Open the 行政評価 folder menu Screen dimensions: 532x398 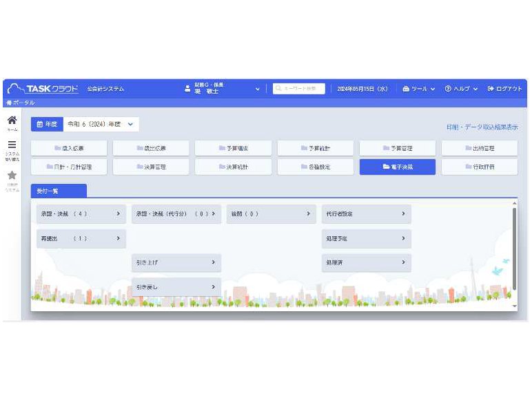click(480, 167)
